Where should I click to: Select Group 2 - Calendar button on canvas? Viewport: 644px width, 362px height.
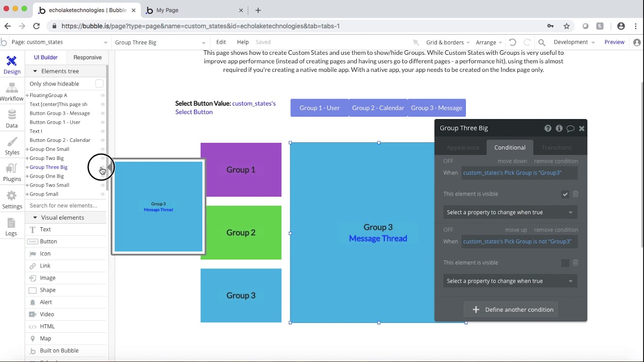pos(378,108)
